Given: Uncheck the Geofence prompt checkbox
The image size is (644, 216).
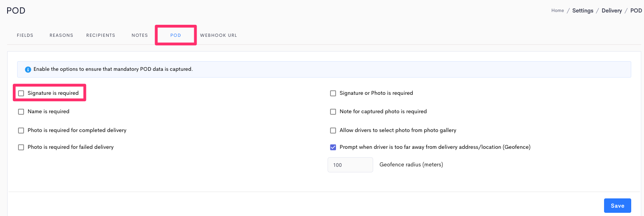Looking at the screenshot, I should pos(333,147).
